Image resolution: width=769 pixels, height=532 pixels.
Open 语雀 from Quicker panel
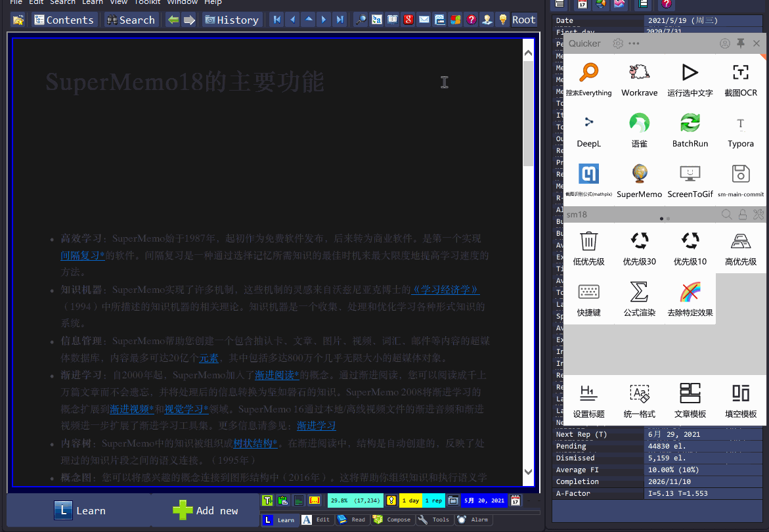click(x=640, y=131)
